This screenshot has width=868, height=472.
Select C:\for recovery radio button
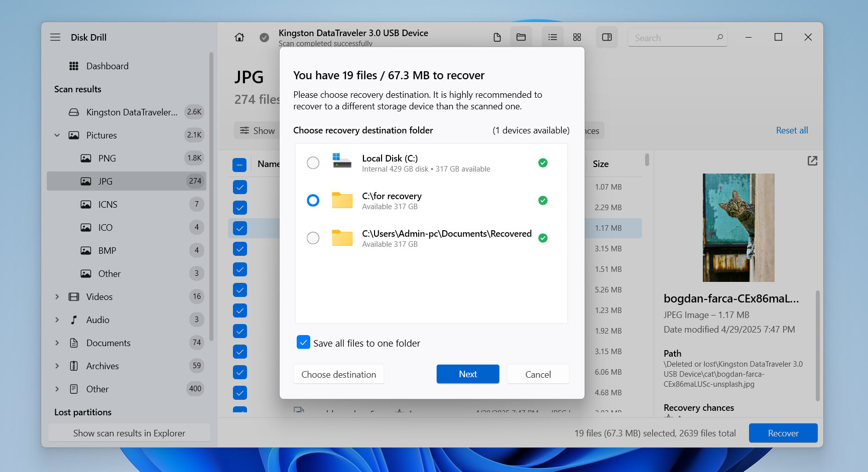point(313,201)
